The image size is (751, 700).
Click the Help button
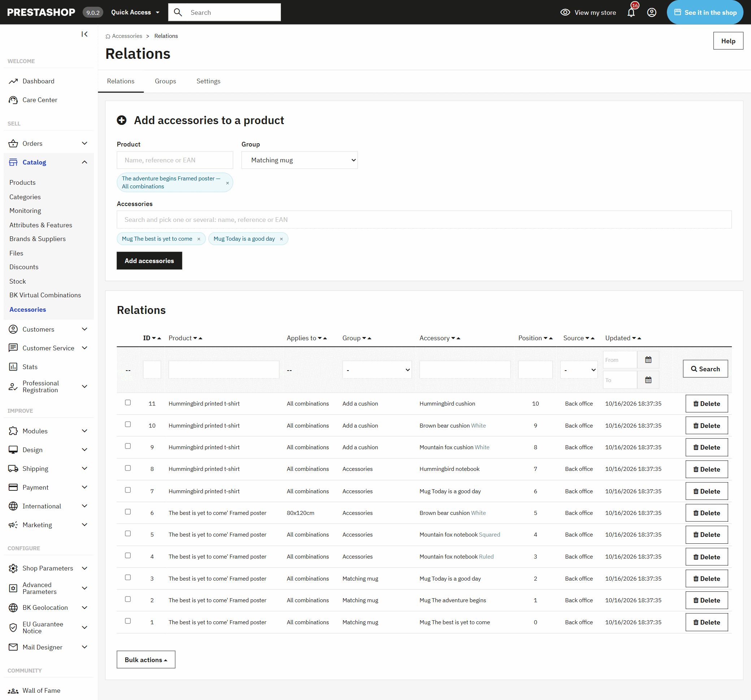click(728, 41)
